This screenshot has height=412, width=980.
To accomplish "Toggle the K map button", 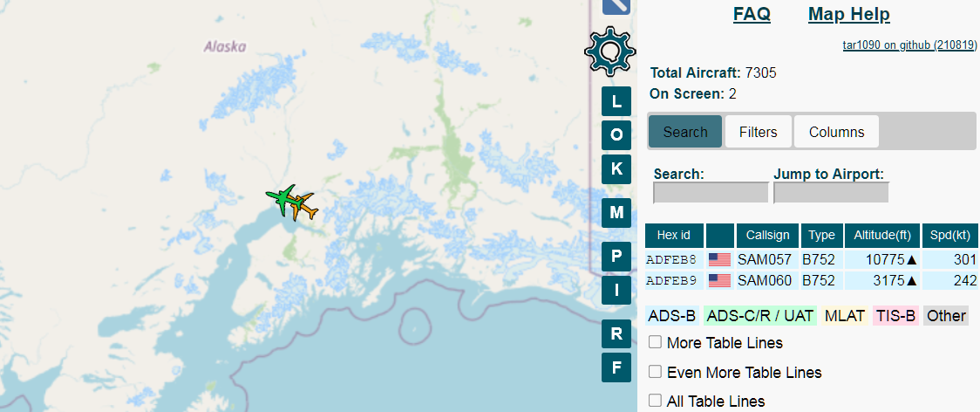I will pyautogui.click(x=616, y=169).
